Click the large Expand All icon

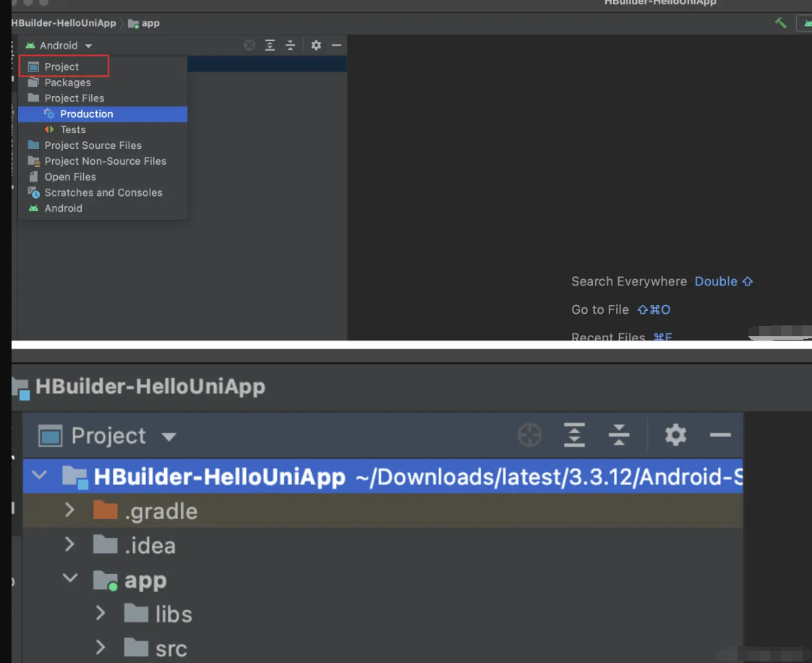tap(574, 435)
